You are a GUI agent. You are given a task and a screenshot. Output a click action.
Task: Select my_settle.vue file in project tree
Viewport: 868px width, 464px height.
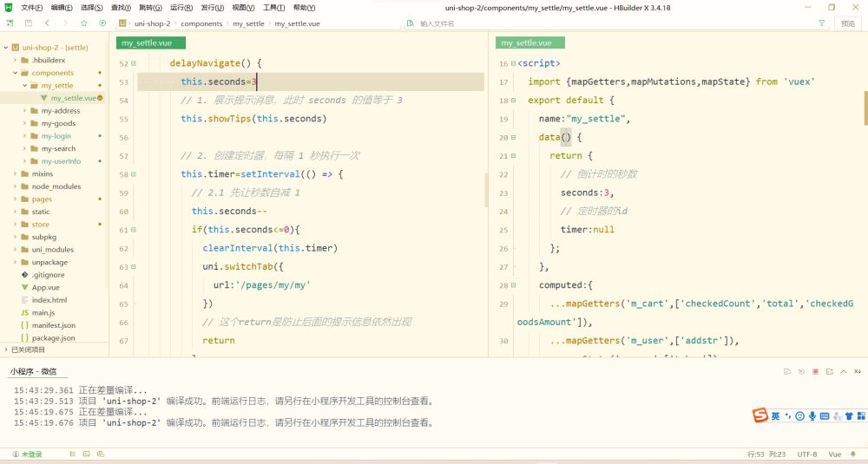coord(73,98)
